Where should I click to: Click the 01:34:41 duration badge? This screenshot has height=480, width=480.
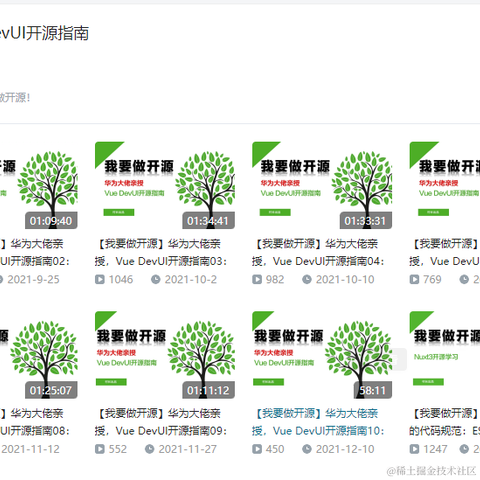209,221
